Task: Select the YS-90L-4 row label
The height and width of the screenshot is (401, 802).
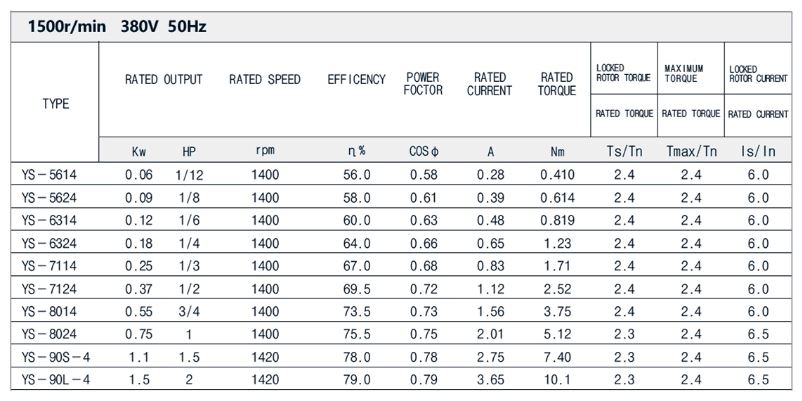Action: click(x=56, y=380)
